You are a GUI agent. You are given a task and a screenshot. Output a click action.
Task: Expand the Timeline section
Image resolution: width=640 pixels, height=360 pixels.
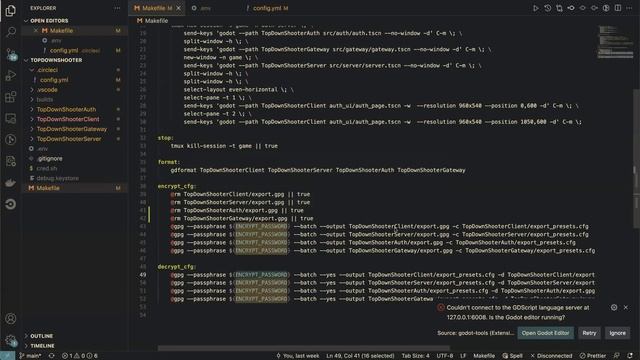pyautogui.click(x=42, y=346)
